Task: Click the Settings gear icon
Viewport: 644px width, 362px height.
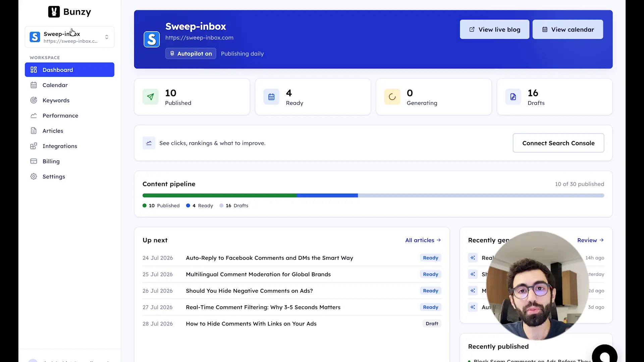Action: [34, 177]
